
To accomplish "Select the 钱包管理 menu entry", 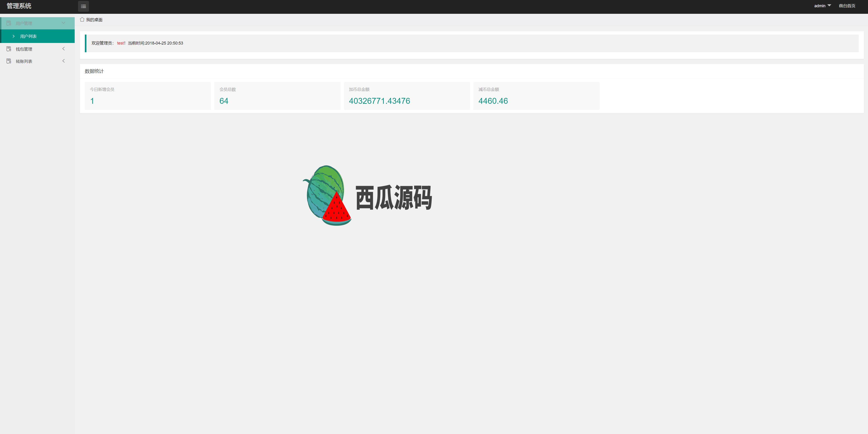I will point(37,49).
